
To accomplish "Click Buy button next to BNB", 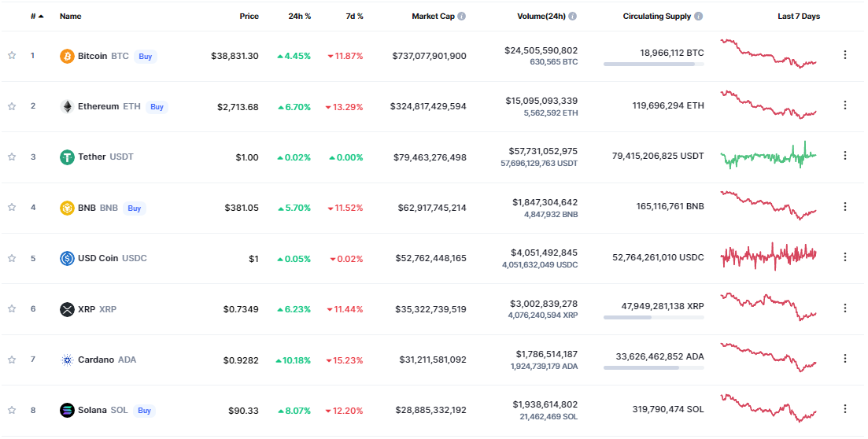I will [x=134, y=208].
